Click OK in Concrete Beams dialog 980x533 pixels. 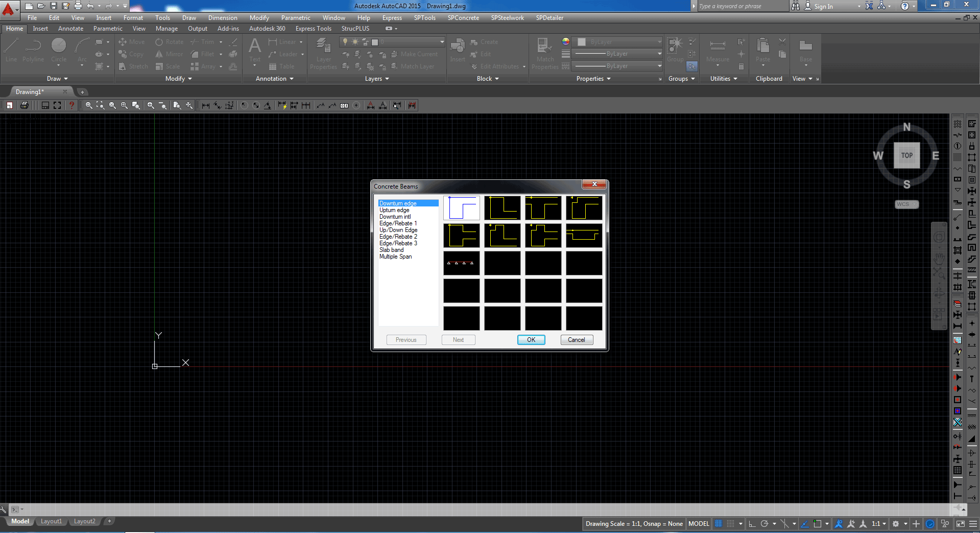click(x=531, y=340)
